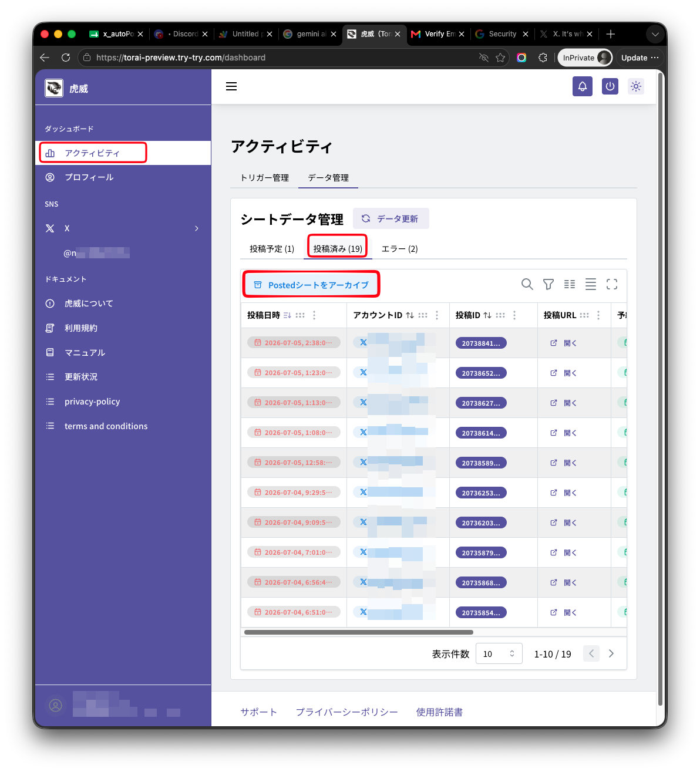Click the データ更新 refresh button

point(391,218)
